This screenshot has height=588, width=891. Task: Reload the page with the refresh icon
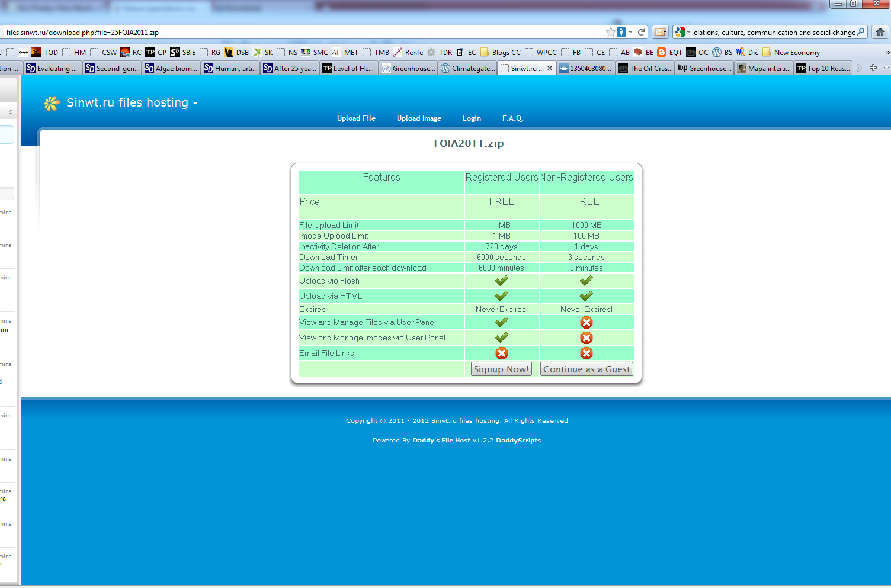(642, 32)
